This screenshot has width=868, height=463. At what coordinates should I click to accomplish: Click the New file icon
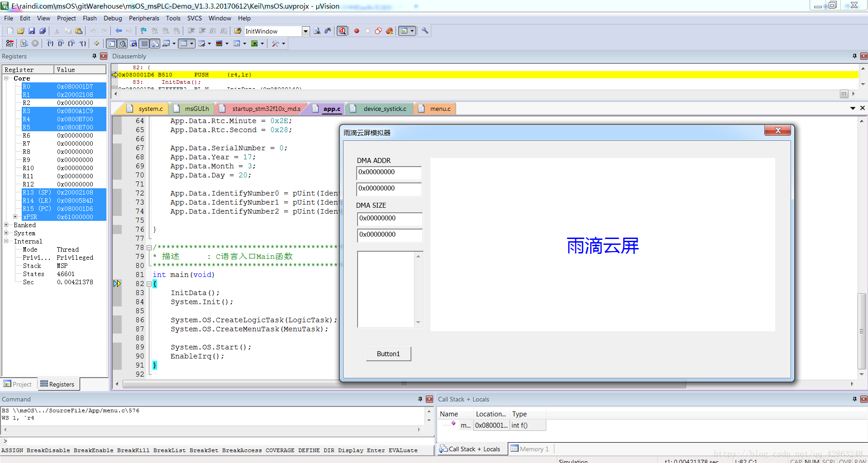[10, 31]
